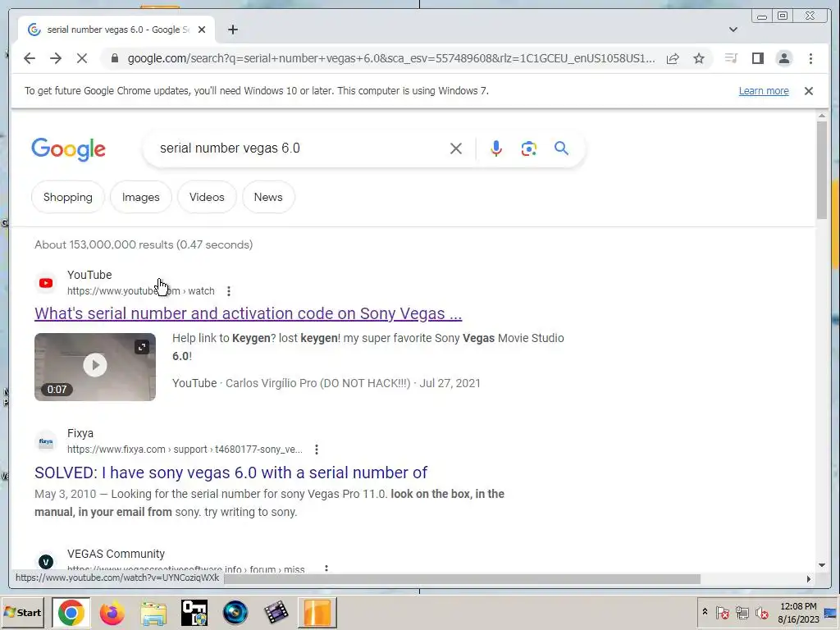Share this page from address bar
Viewport: 840px width, 630px height.
click(673, 58)
